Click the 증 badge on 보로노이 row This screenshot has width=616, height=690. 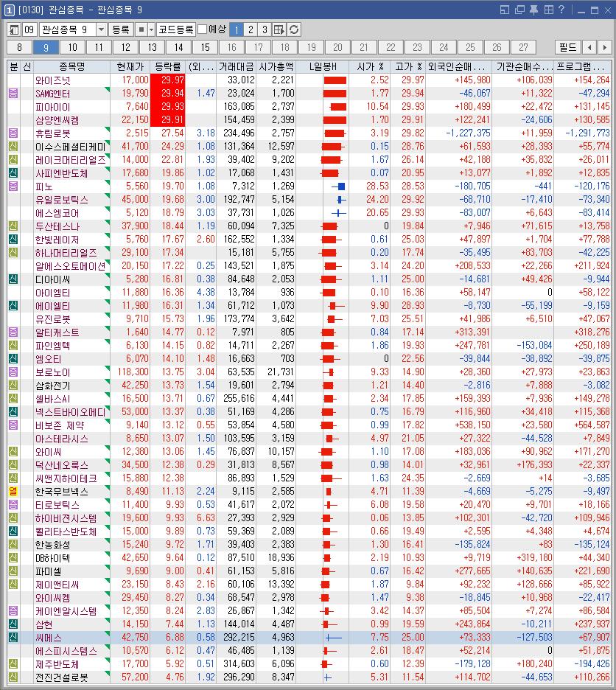click(13, 372)
